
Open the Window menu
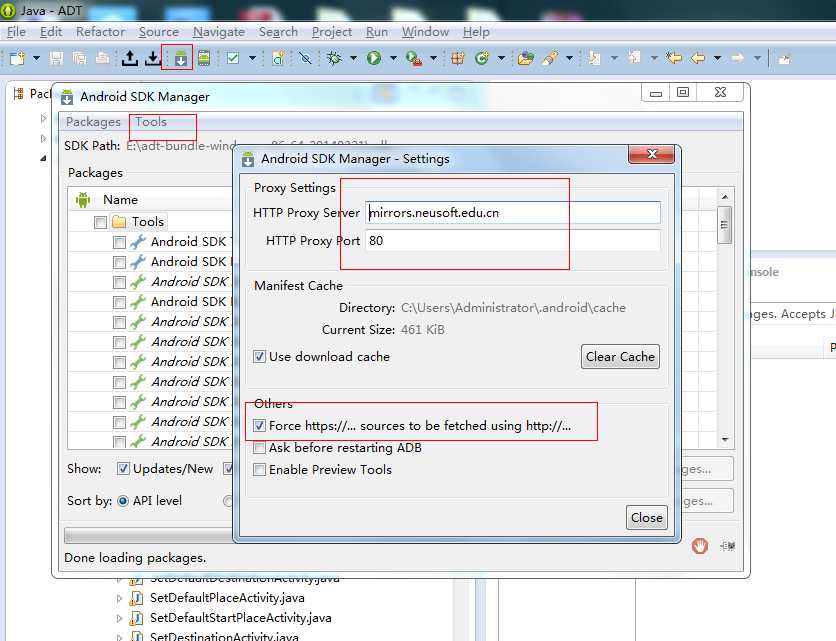tap(425, 32)
